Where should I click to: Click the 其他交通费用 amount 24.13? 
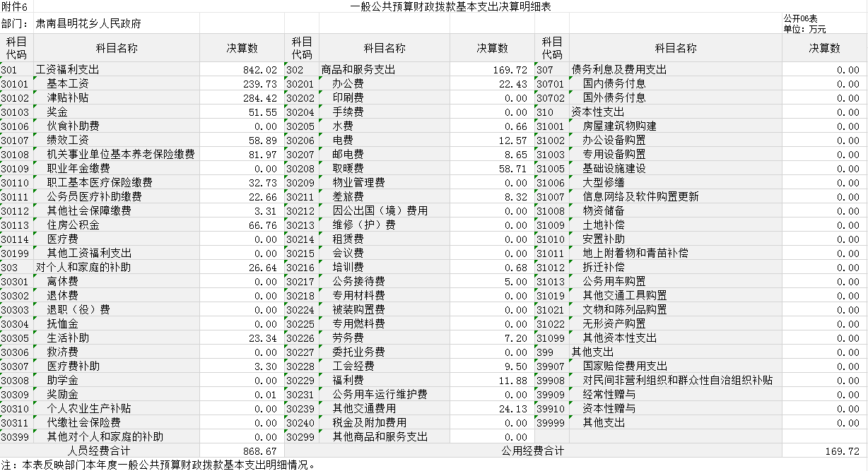pos(492,408)
